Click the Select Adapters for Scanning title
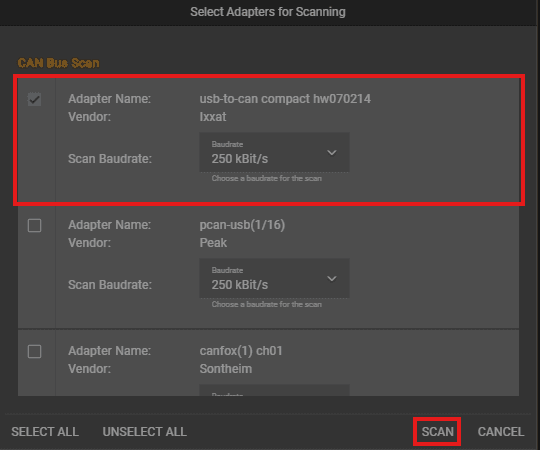The width and height of the screenshot is (540, 450). pyautogui.click(x=268, y=12)
